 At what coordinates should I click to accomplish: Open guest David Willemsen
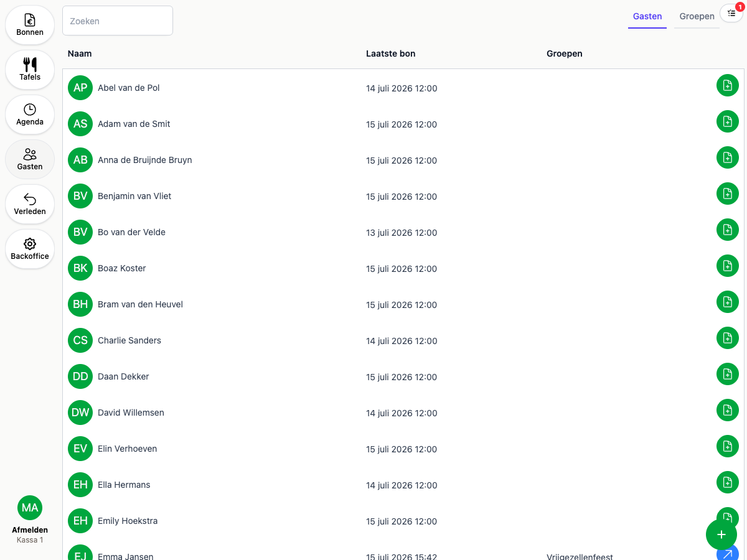[x=131, y=413]
